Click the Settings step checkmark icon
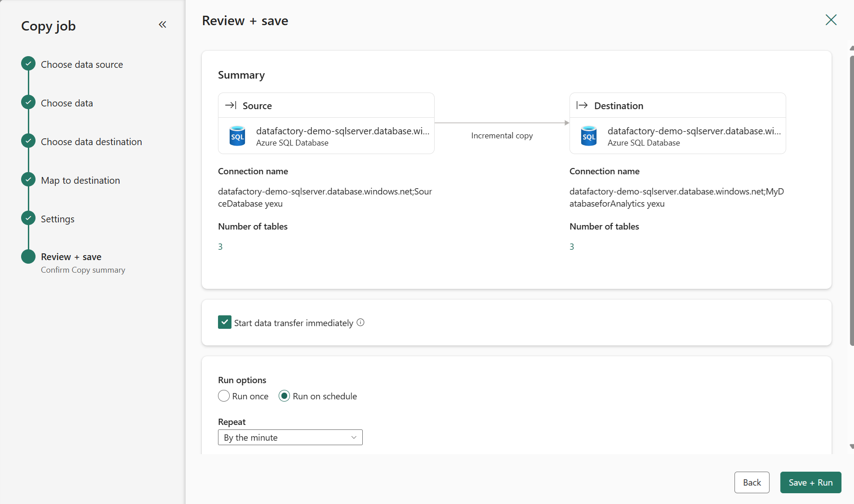 coord(28,218)
